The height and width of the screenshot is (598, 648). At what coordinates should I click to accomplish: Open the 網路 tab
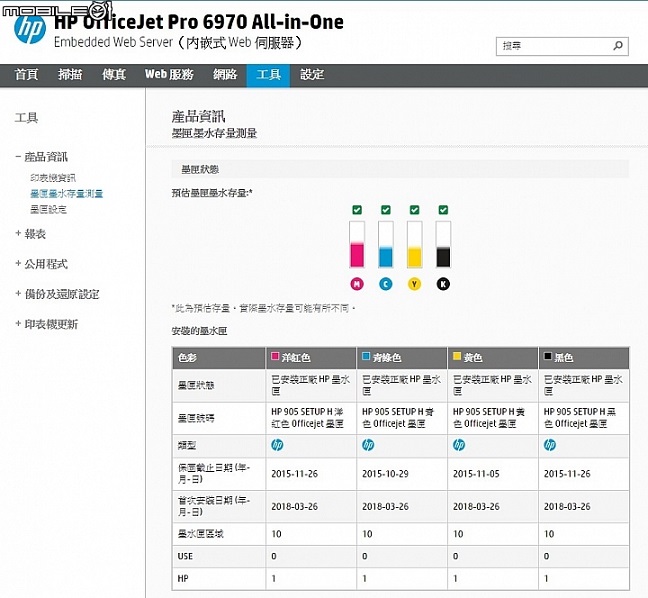pos(225,75)
